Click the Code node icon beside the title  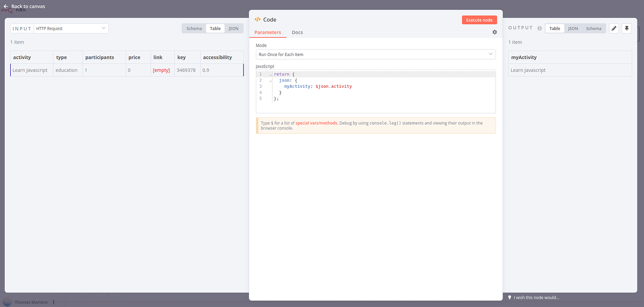click(258, 19)
